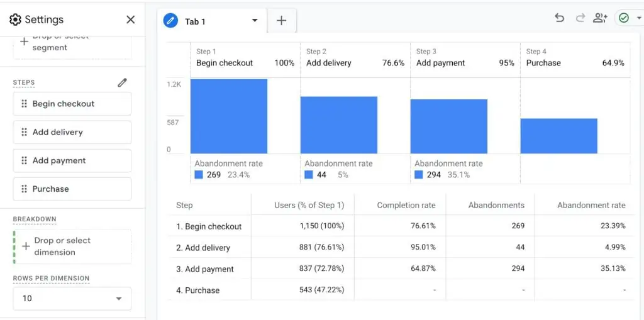The image size is (644, 320).
Task: Click the undo arrow icon
Action: [559, 18]
